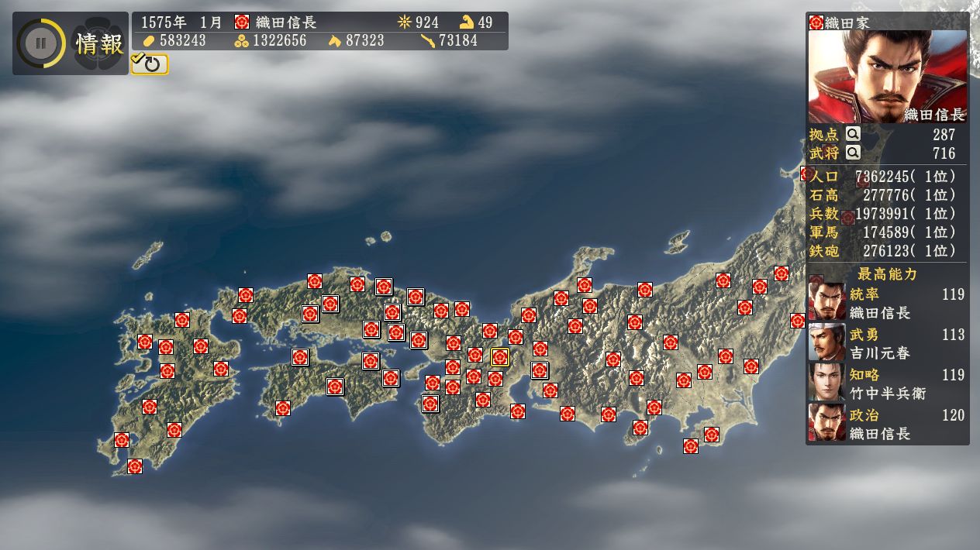Click the gold amount 583243
980x550 pixels.
[183, 40]
